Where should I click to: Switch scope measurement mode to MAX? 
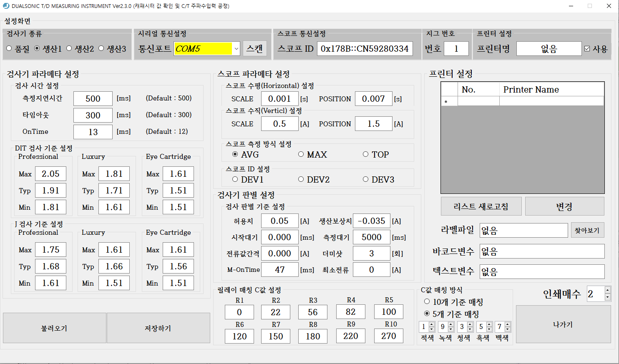[301, 154]
